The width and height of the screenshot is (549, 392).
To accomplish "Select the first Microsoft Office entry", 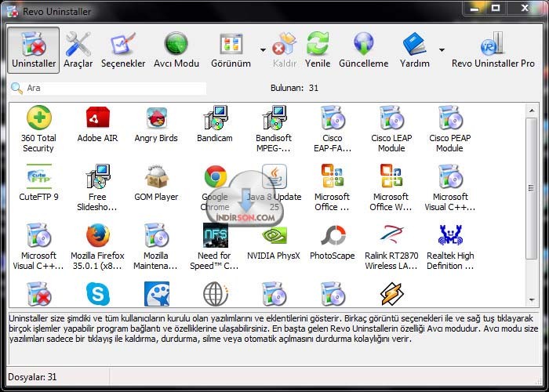I will pos(333,188).
